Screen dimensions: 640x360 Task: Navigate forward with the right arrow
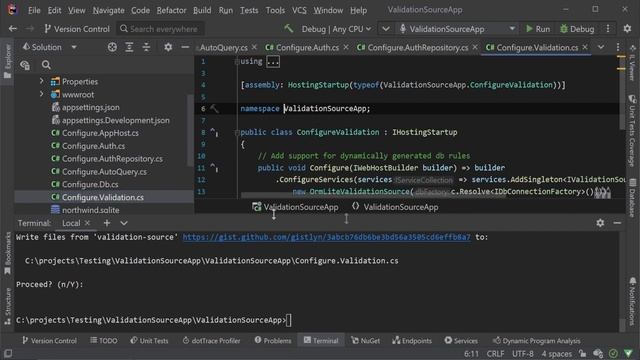(x=30, y=29)
